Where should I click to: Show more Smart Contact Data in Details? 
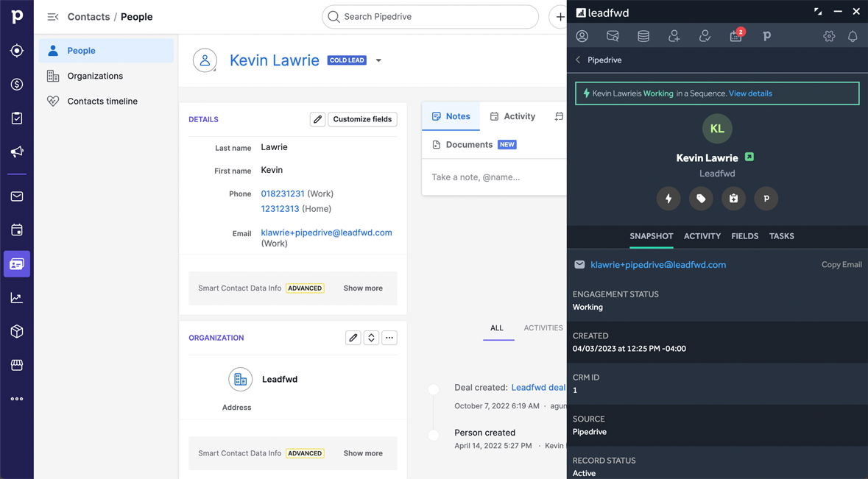point(363,288)
